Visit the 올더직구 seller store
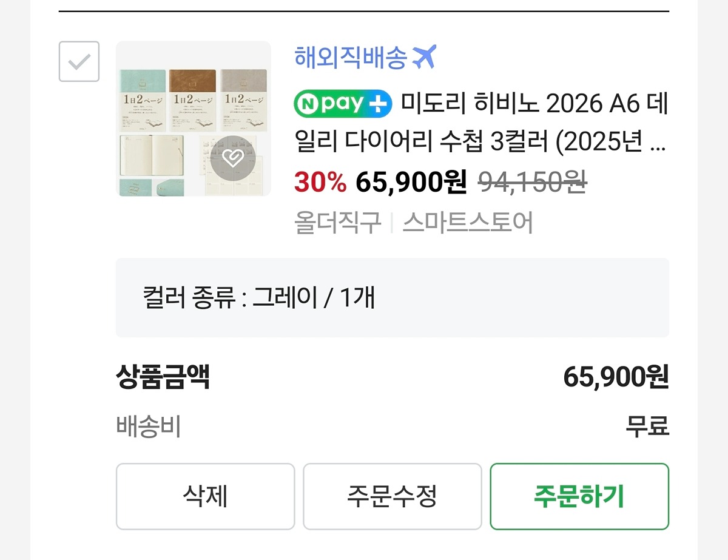 [337, 223]
